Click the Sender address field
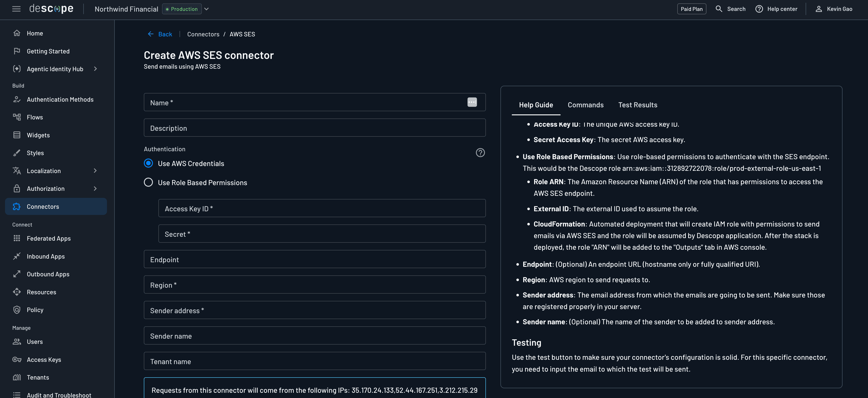Viewport: 868px width, 398px height. click(x=314, y=310)
